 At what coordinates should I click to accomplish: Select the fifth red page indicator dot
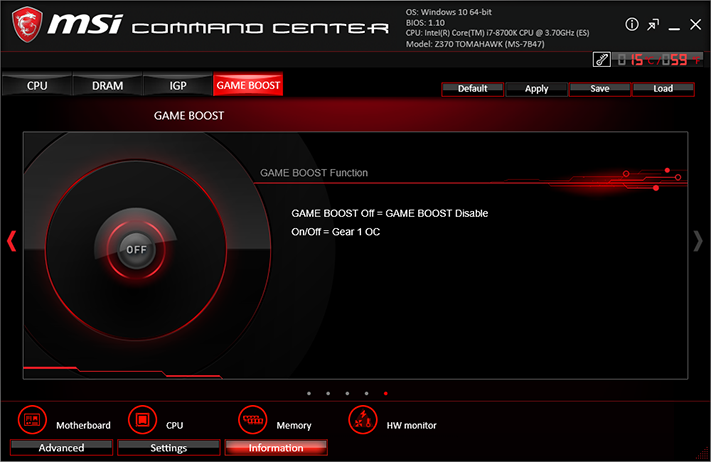pyautogui.click(x=386, y=394)
